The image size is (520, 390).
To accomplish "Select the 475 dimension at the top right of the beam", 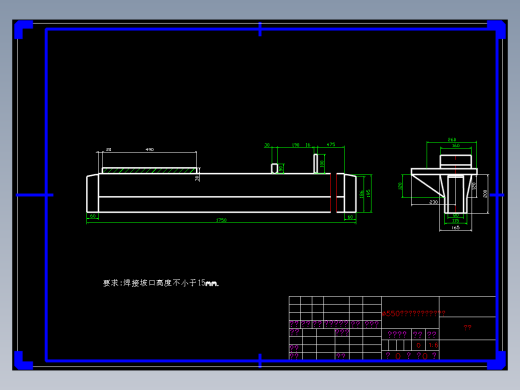I will pos(331,144).
